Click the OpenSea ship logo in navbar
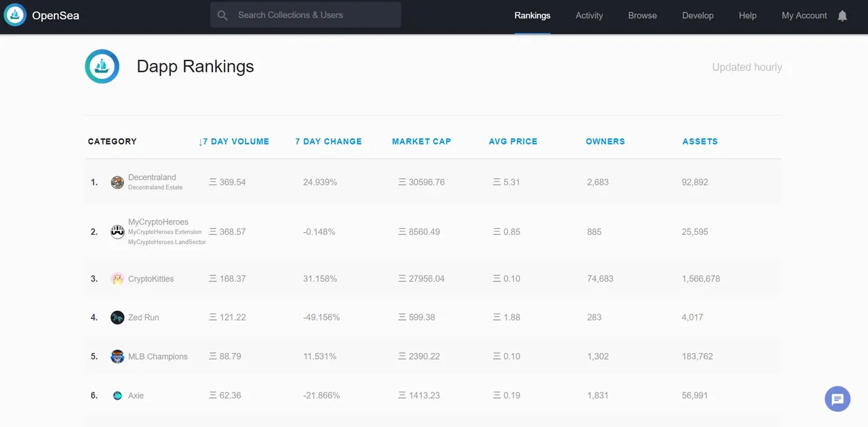Image resolution: width=868 pixels, height=427 pixels. pyautogui.click(x=15, y=15)
